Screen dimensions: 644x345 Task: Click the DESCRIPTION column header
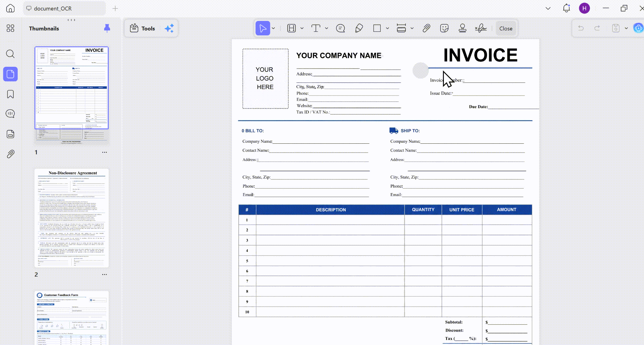coord(331,210)
